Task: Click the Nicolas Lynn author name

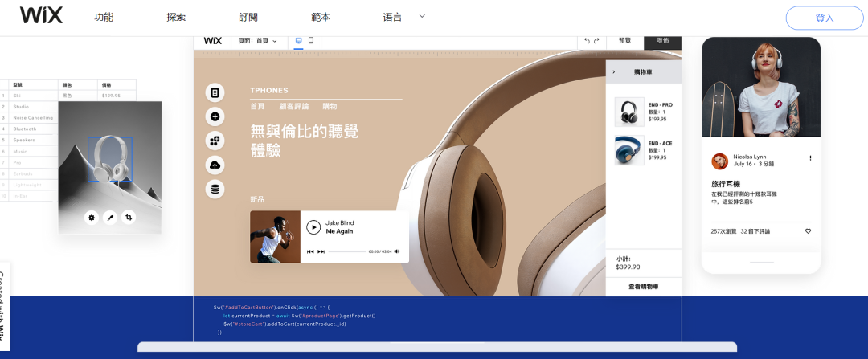Action: point(750,157)
